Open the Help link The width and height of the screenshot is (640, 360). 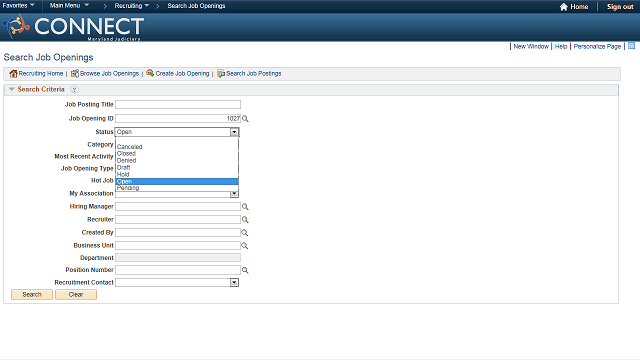tap(561, 47)
